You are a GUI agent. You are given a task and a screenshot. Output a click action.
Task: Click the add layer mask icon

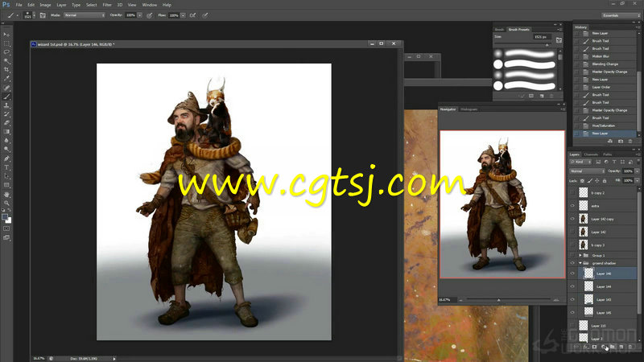pyautogui.click(x=594, y=348)
